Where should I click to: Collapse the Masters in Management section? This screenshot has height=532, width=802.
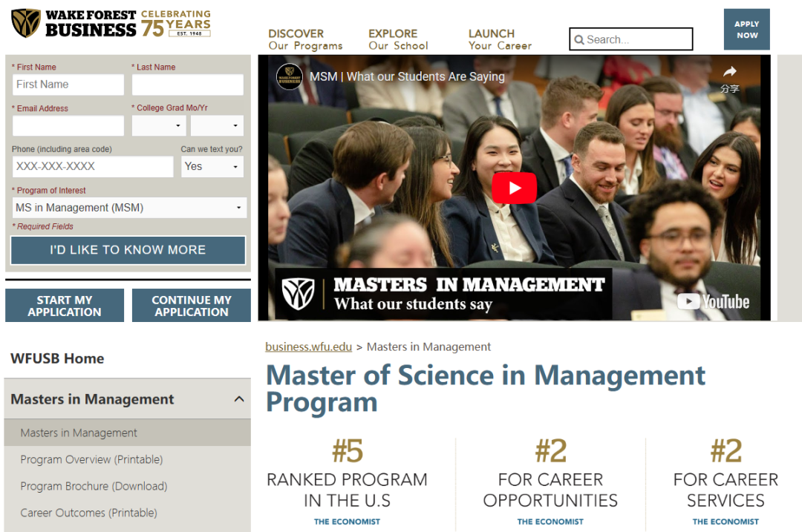click(238, 399)
